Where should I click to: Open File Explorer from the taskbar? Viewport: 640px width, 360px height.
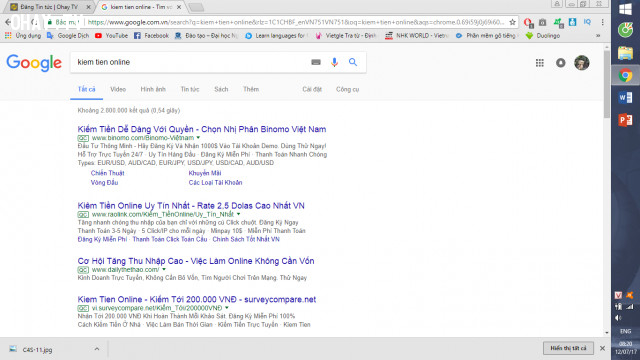(625, 53)
